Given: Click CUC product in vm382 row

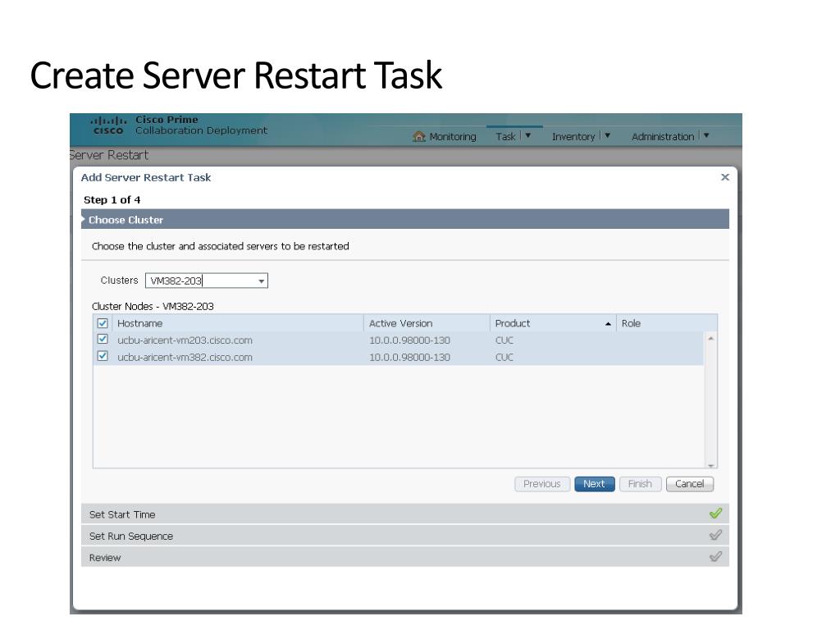Looking at the screenshot, I should pyautogui.click(x=504, y=358).
